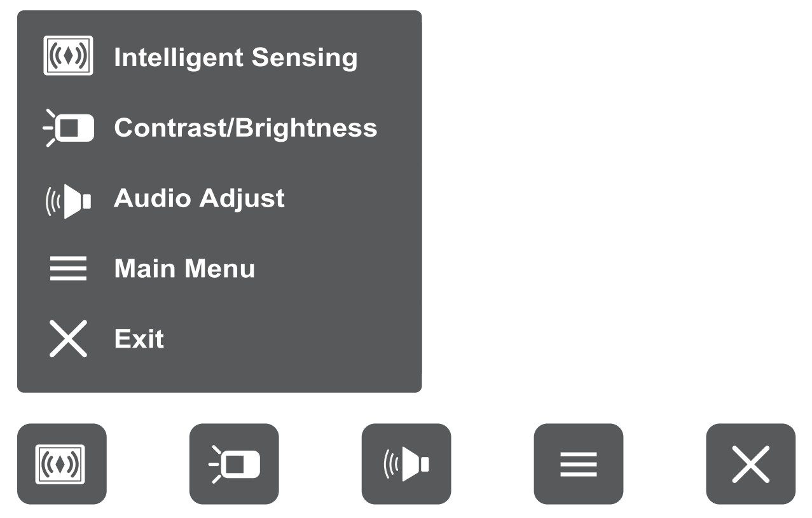Tap the leftmost square key under the menu
The image size is (812, 518).
(62, 464)
